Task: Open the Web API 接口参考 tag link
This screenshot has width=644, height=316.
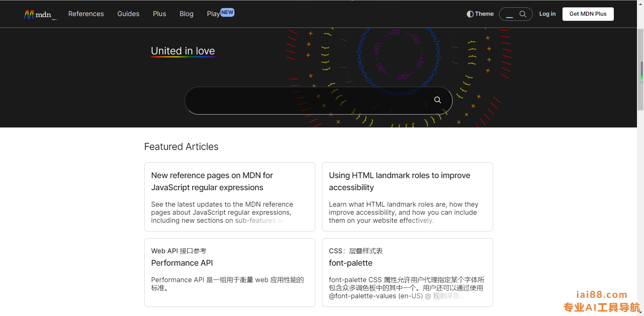Action: (179, 251)
